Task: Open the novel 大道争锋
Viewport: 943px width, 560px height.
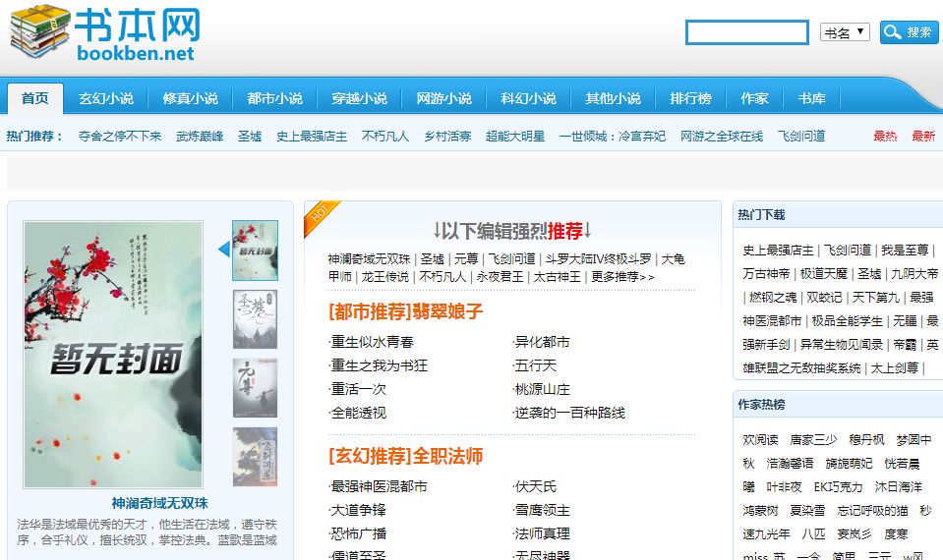Action: click(x=359, y=510)
